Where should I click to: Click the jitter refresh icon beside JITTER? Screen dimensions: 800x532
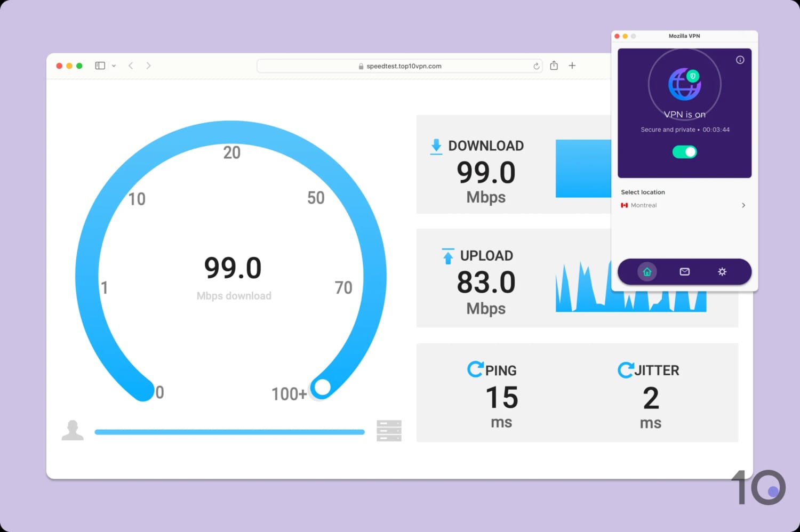point(626,368)
